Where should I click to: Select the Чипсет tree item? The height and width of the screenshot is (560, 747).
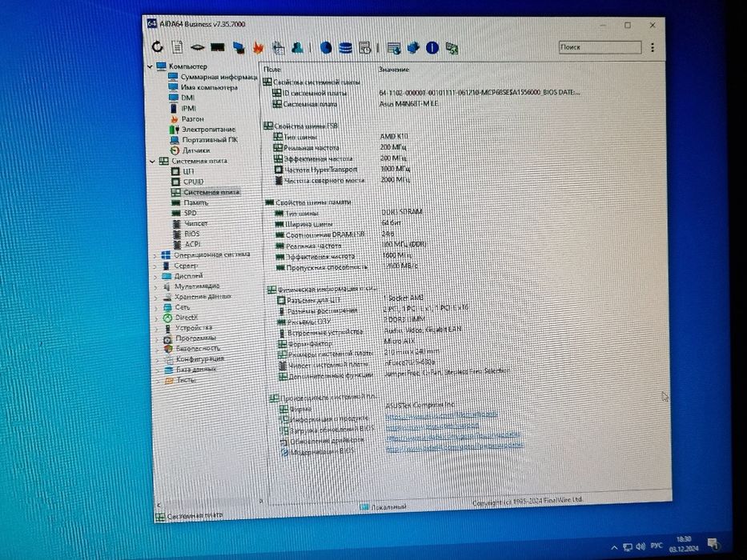(x=196, y=223)
